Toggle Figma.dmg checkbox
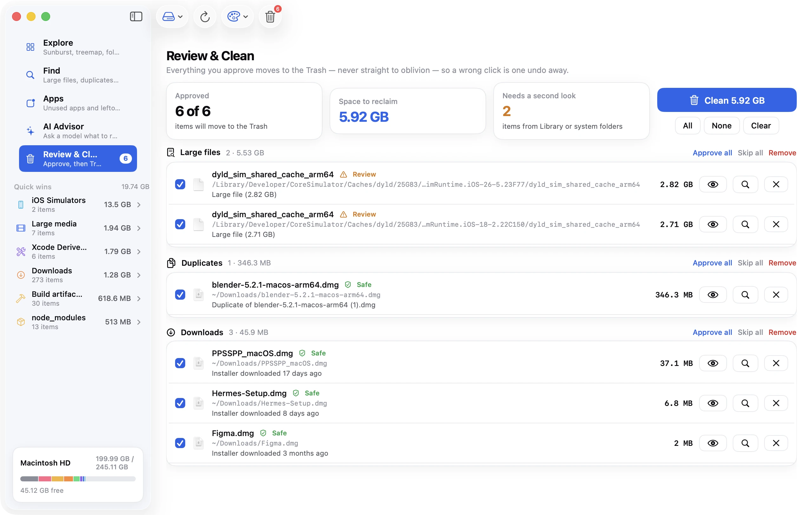Image resolution: width=812 pixels, height=515 pixels. [180, 443]
